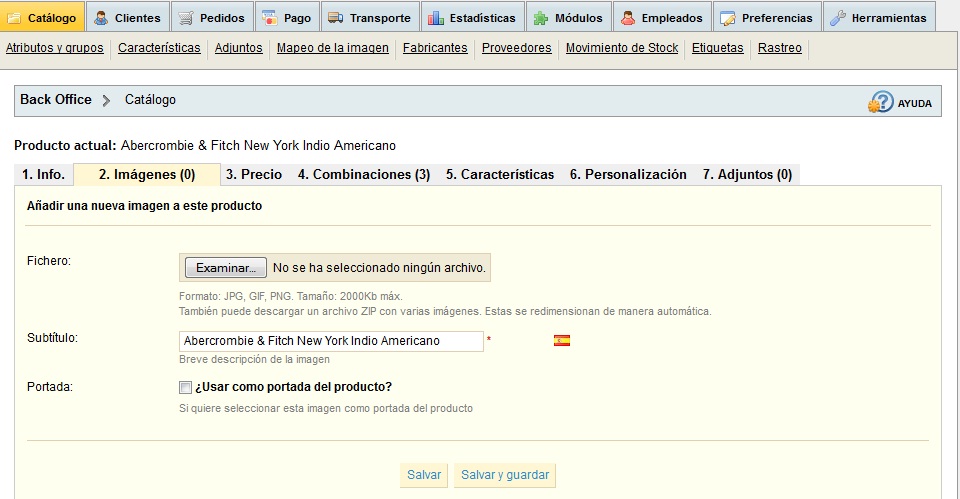
Task: Open the Adjuntos submenu link
Action: point(239,48)
